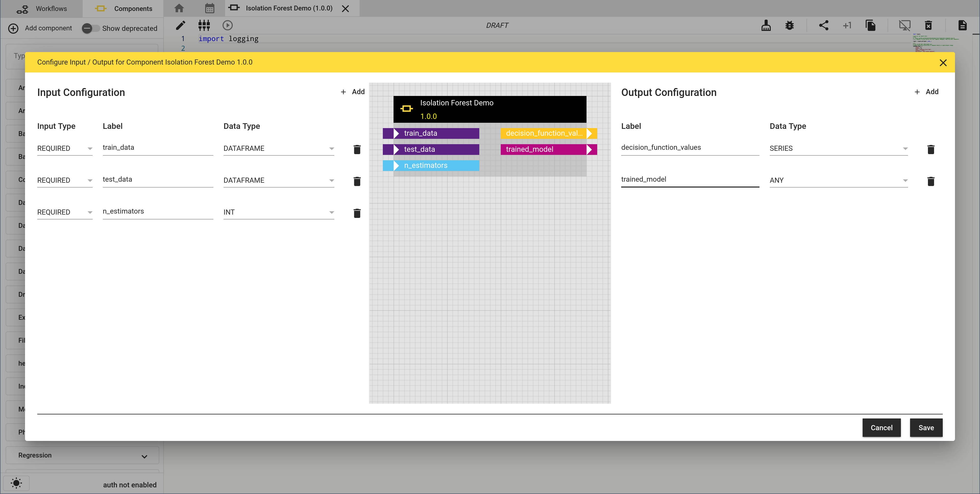Screen dimensions: 980x494
Task: Switch to the Workflows tab
Action: coord(41,8)
